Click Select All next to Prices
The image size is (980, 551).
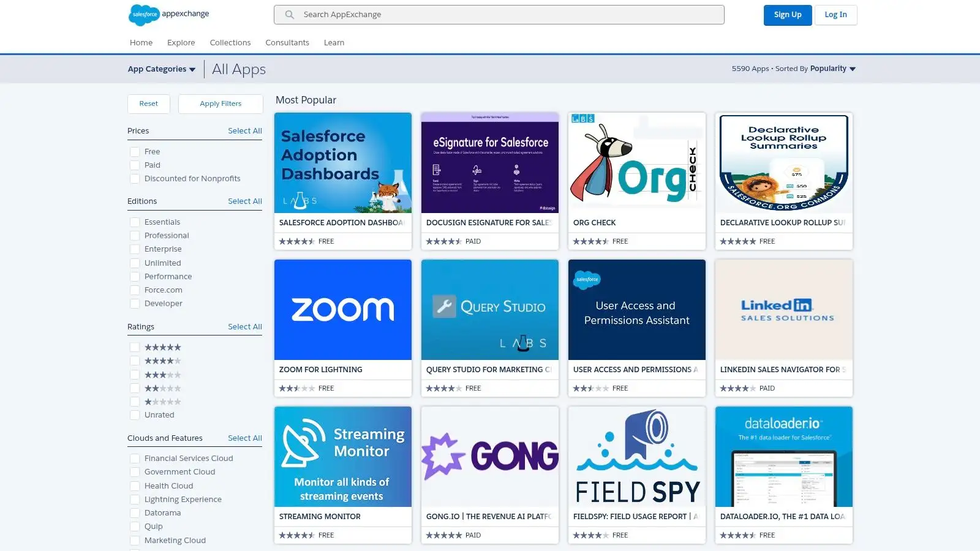click(x=244, y=130)
